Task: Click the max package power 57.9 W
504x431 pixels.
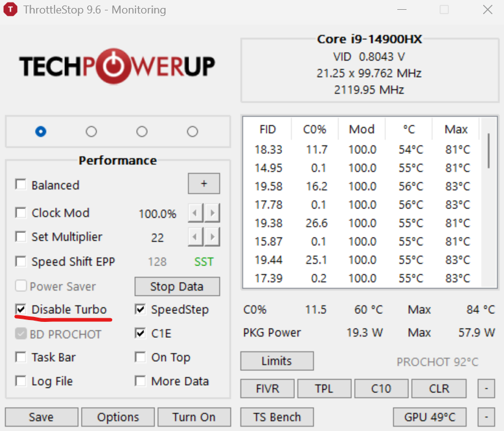Action: 476,333
